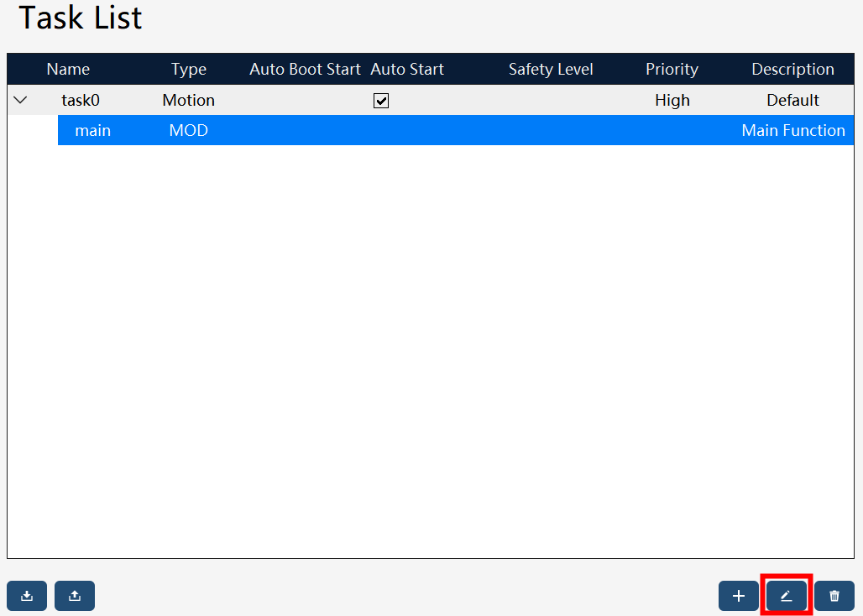This screenshot has width=863, height=616.
Task: Delete selected item with trash button
Action: tap(834, 596)
